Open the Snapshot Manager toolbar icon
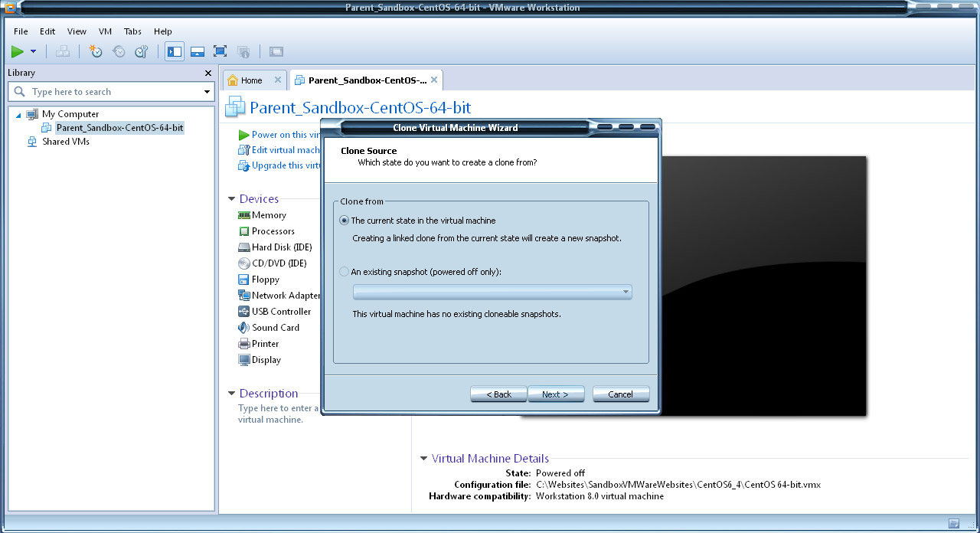 pyautogui.click(x=142, y=52)
